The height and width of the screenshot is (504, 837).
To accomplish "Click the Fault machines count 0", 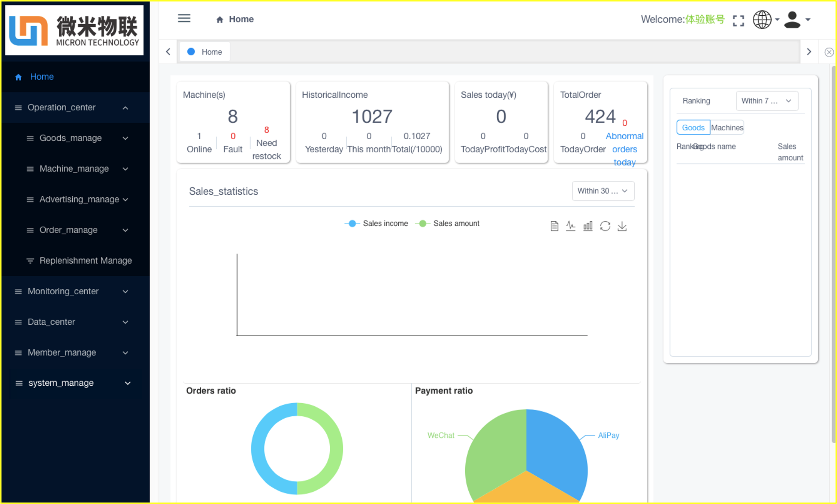I will [x=233, y=136].
